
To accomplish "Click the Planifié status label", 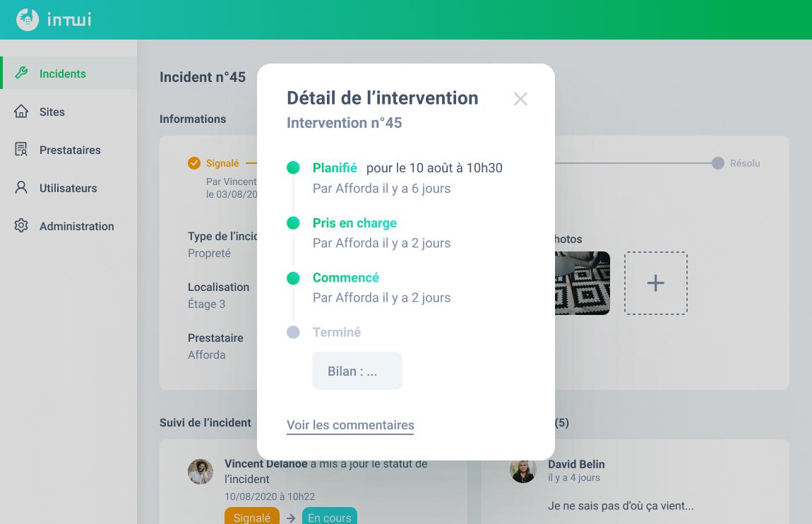I will (x=335, y=168).
